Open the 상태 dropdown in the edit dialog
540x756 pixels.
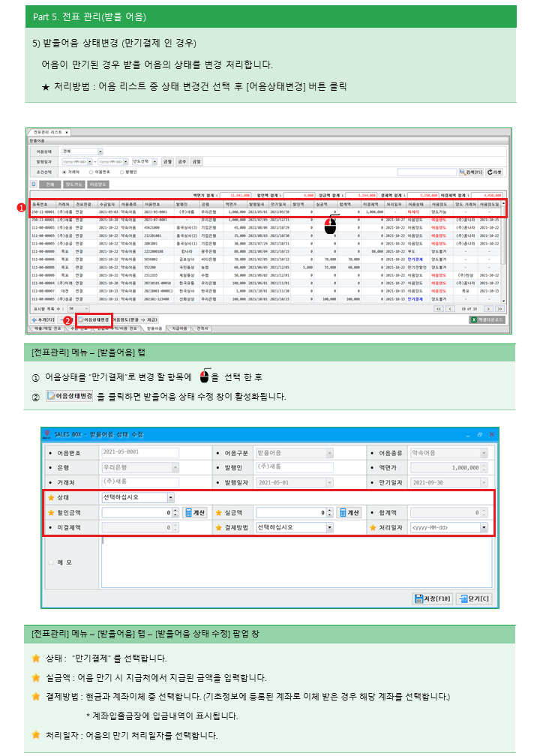tap(171, 496)
